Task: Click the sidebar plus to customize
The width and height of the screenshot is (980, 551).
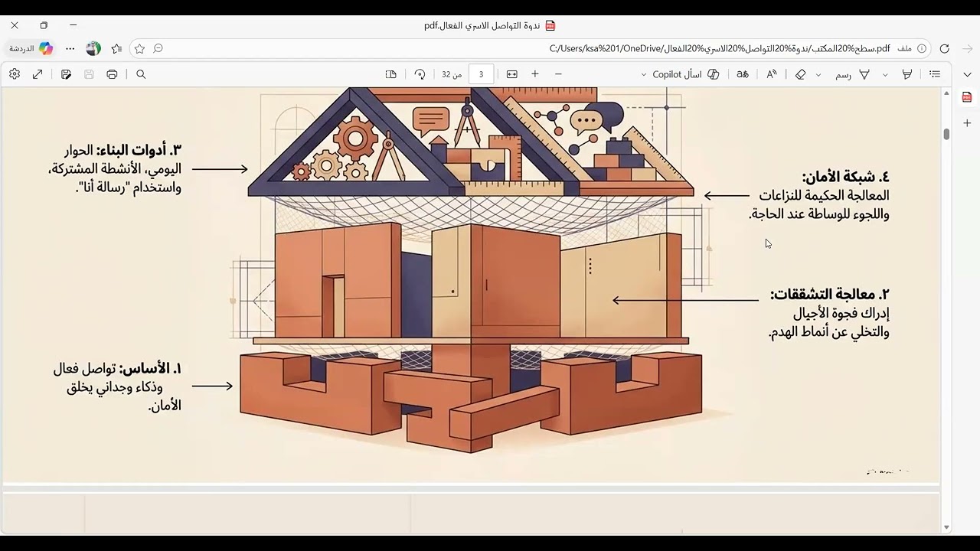Action: coord(967,122)
